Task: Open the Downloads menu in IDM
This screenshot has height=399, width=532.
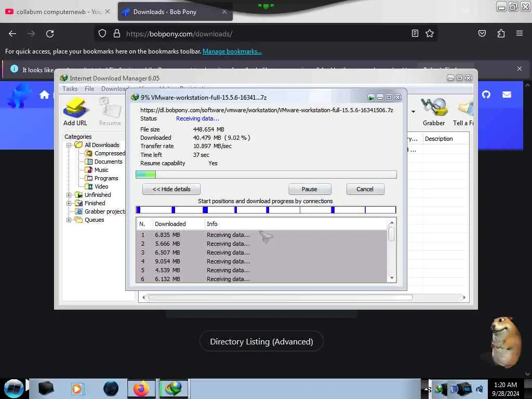Action: coord(113,89)
